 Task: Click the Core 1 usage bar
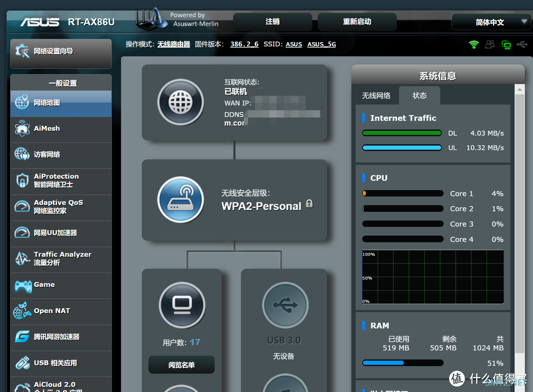point(403,194)
